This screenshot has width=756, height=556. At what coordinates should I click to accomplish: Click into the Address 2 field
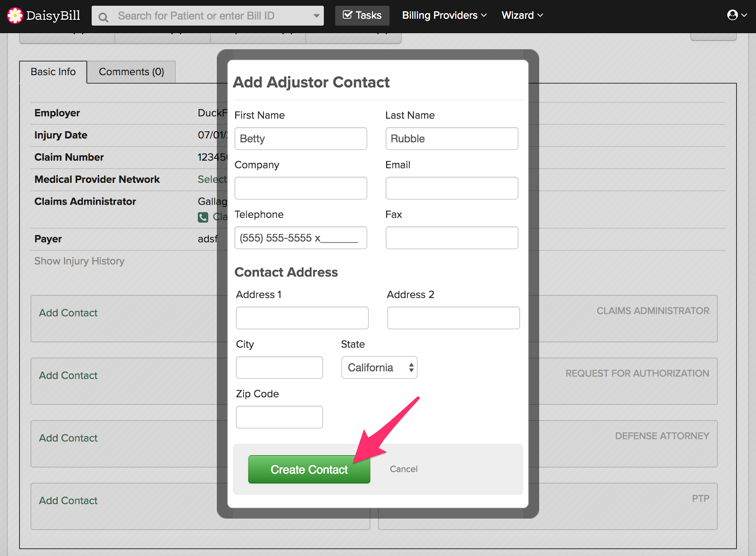click(x=454, y=318)
